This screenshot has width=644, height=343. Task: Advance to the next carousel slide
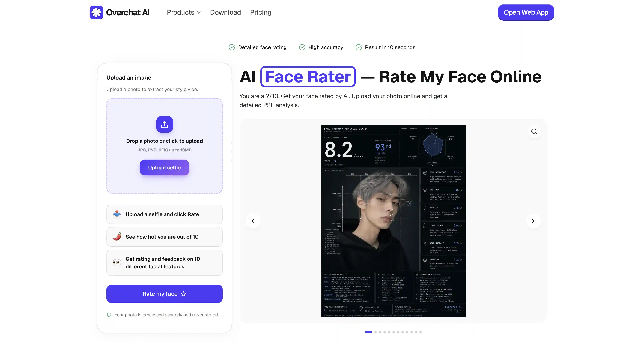point(533,221)
